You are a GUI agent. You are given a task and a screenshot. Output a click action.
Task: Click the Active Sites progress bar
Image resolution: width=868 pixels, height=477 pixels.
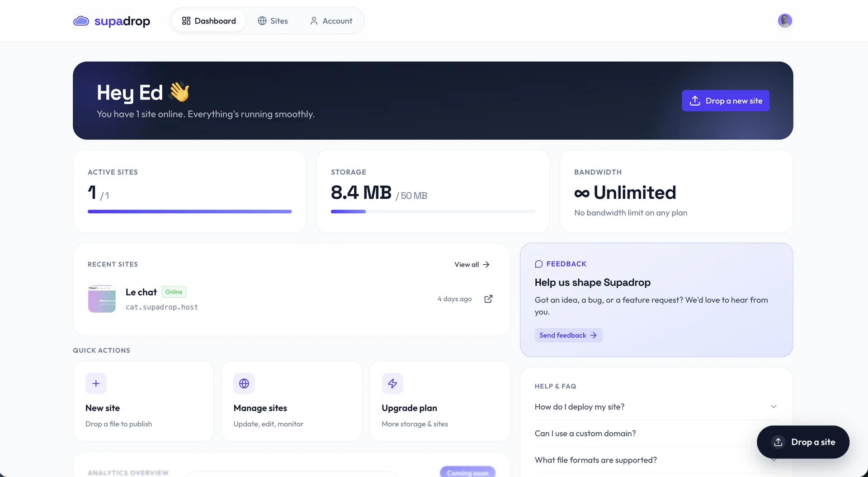(x=189, y=211)
